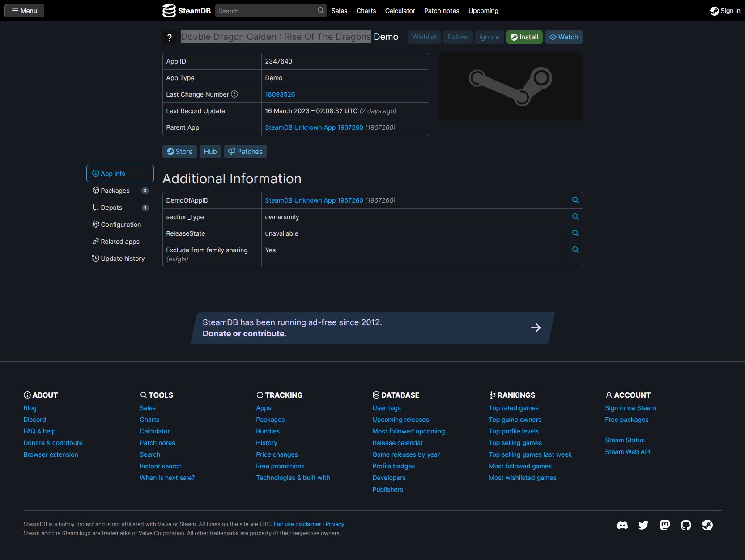The width and height of the screenshot is (745, 560).
Task: Click the App ID value 2347640
Action: pyautogui.click(x=278, y=61)
